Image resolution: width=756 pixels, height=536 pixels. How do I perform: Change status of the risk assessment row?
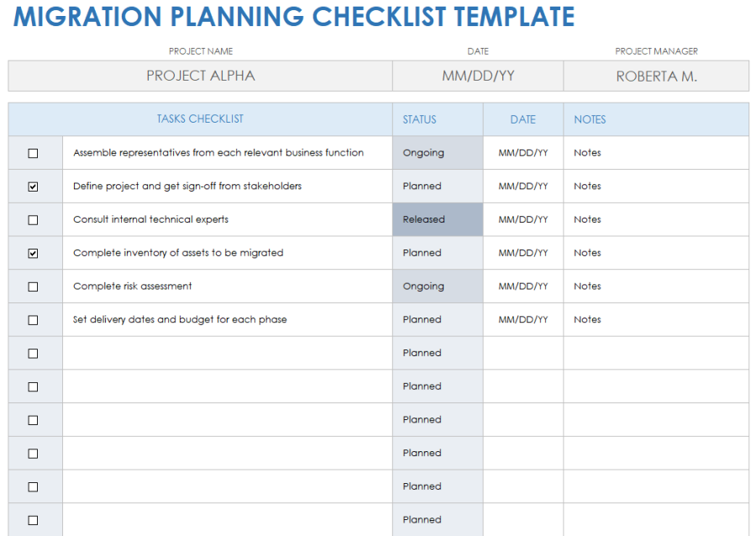coord(437,286)
